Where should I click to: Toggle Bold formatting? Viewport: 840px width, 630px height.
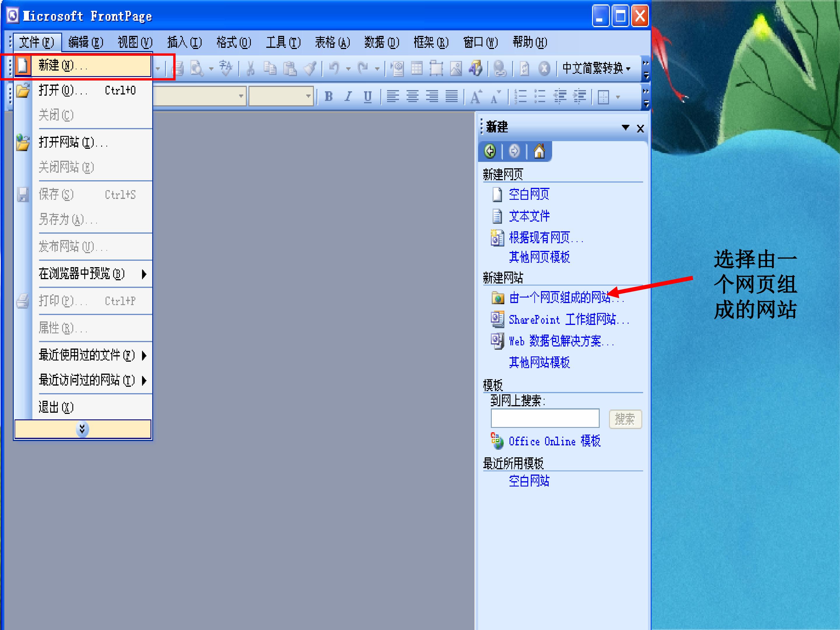pyautogui.click(x=329, y=97)
